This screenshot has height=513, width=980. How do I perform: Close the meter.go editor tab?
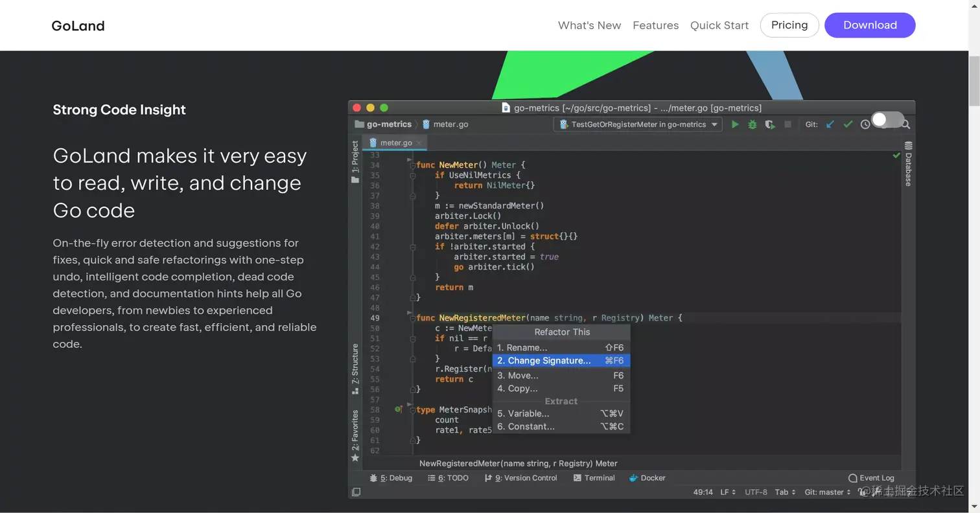[x=419, y=142]
